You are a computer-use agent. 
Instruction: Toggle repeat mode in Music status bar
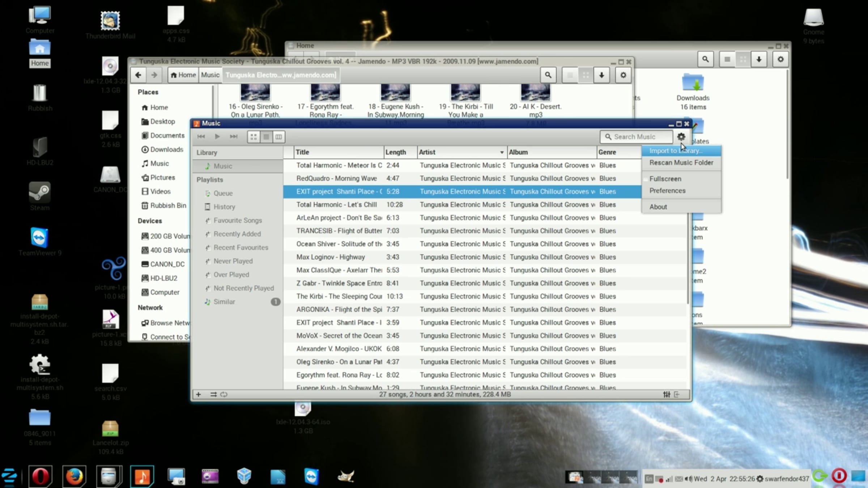pos(224,394)
